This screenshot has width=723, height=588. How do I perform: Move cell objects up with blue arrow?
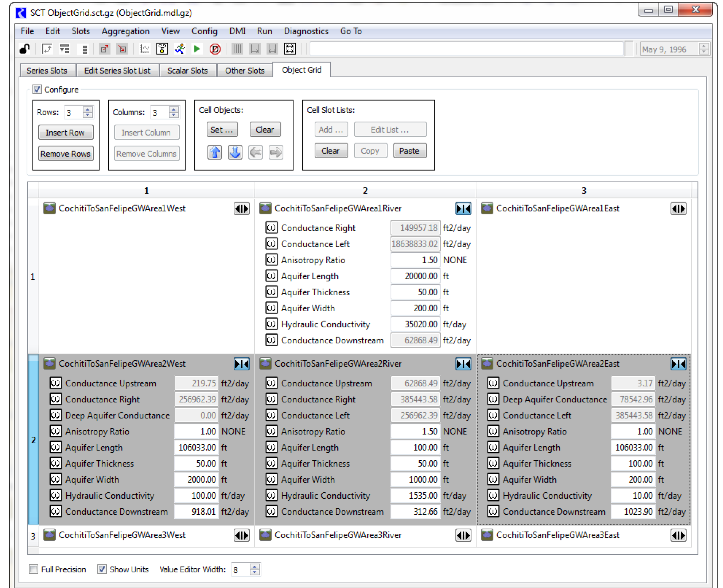[215, 152]
